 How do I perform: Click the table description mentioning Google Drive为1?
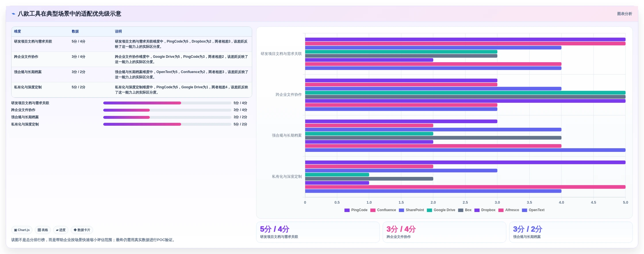(181, 90)
